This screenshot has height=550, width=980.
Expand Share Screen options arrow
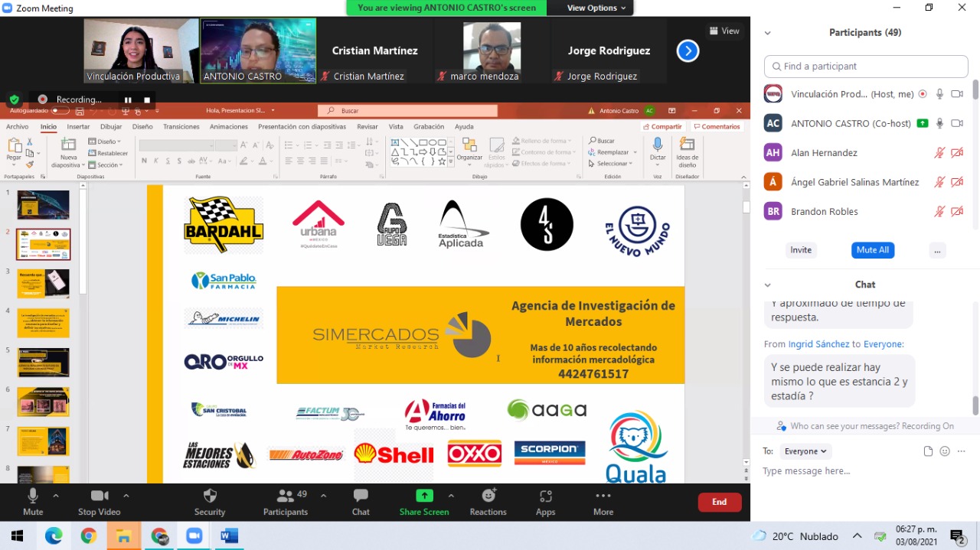point(451,496)
